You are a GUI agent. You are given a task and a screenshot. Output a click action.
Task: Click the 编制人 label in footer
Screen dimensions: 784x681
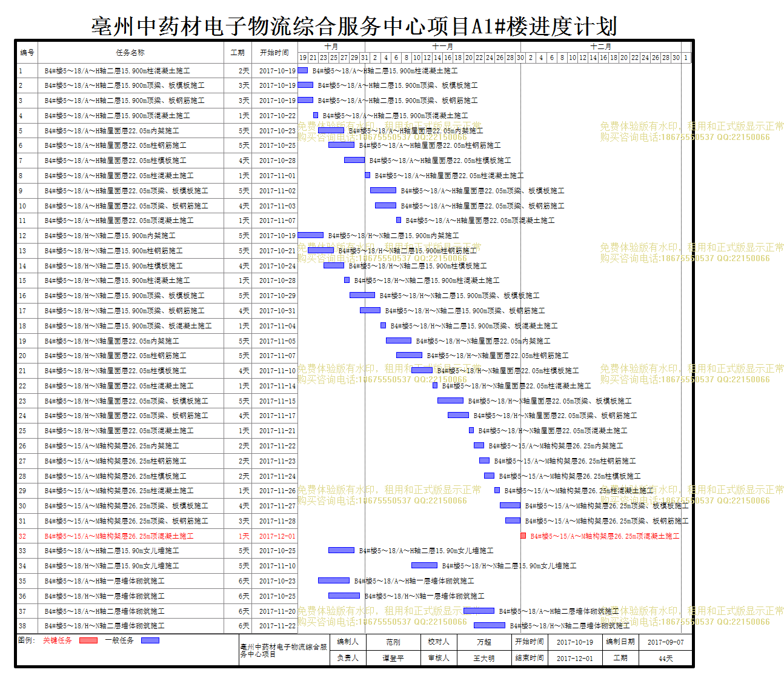tap(348, 642)
